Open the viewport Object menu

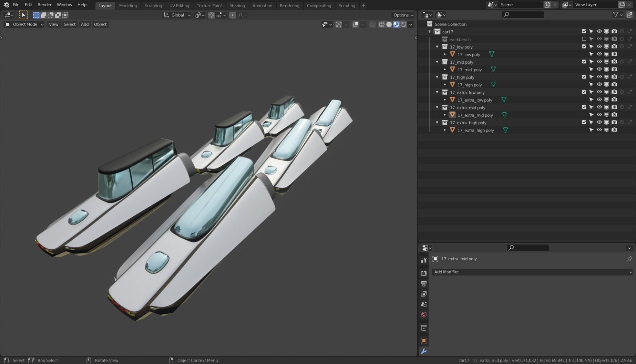tap(100, 24)
